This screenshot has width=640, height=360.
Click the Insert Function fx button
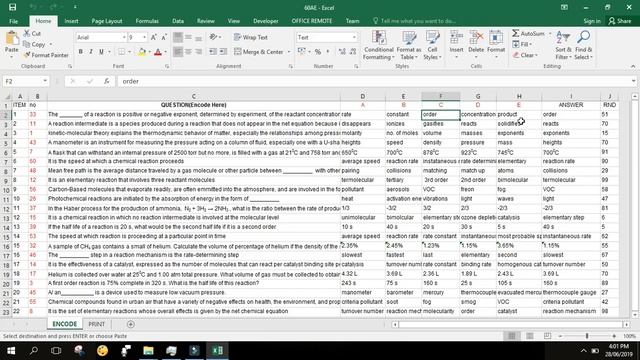[107, 81]
